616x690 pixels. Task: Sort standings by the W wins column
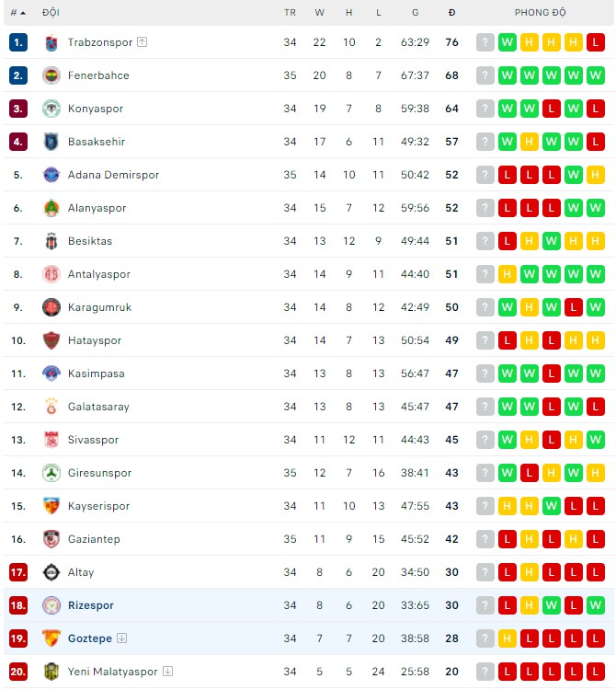pyautogui.click(x=320, y=13)
